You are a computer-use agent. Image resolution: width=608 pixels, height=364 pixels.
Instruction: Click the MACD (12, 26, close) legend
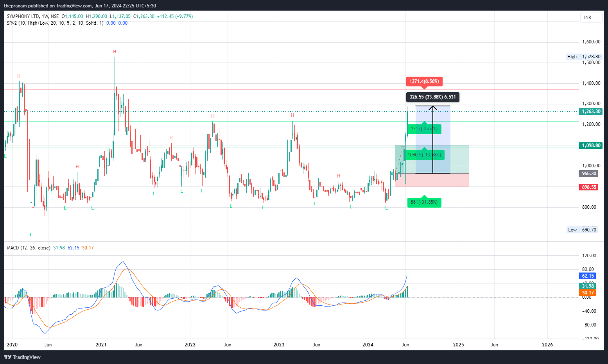29,248
